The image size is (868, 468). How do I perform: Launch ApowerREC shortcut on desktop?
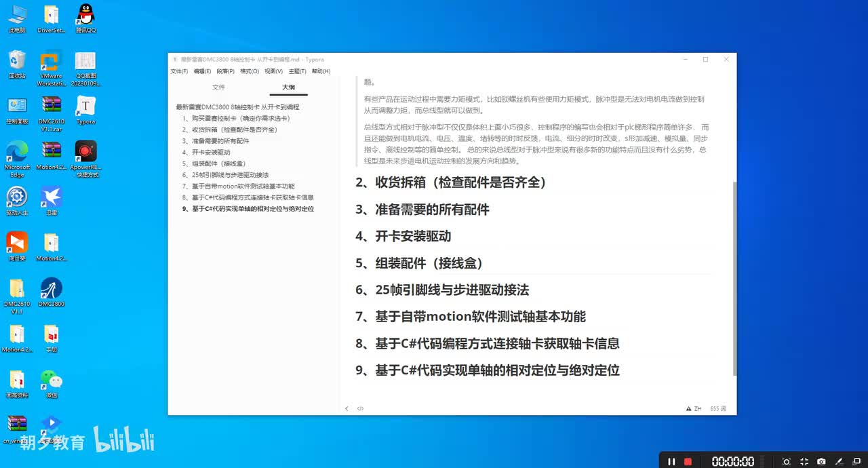click(x=85, y=159)
